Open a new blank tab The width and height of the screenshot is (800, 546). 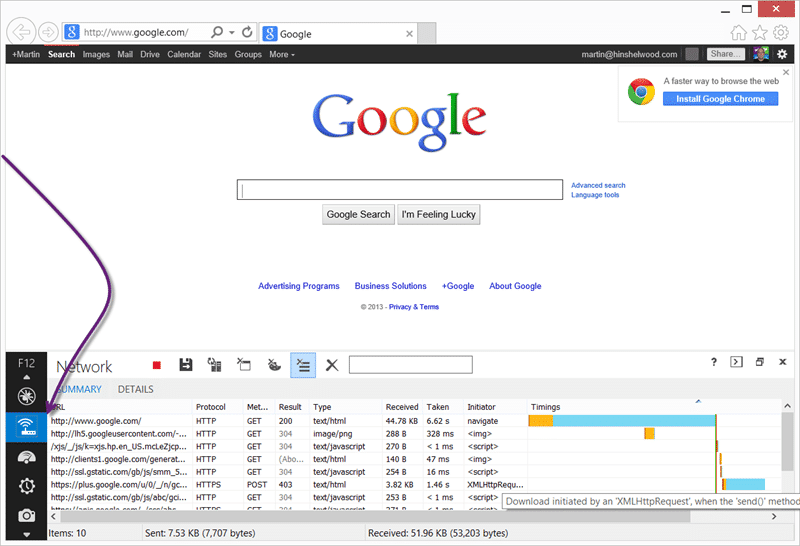(x=427, y=33)
